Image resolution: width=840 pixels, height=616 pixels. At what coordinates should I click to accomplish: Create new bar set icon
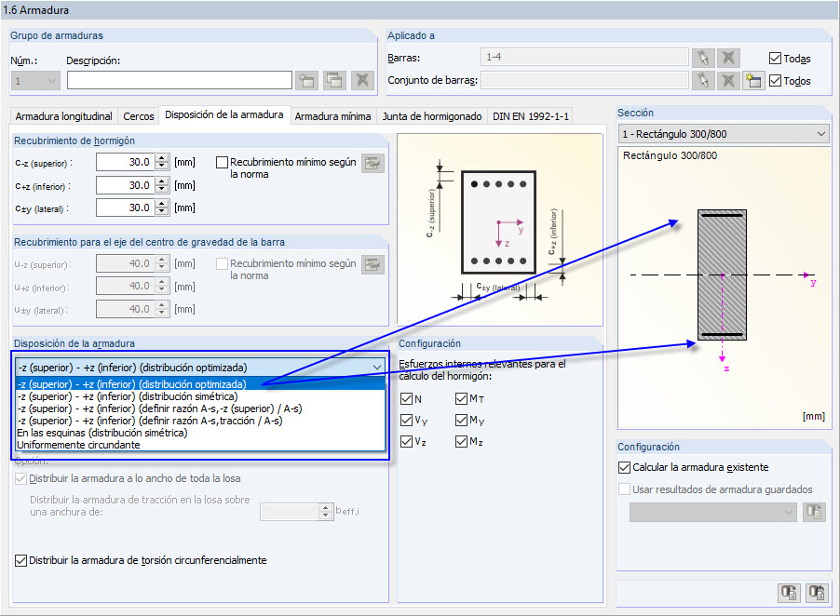[x=753, y=81]
